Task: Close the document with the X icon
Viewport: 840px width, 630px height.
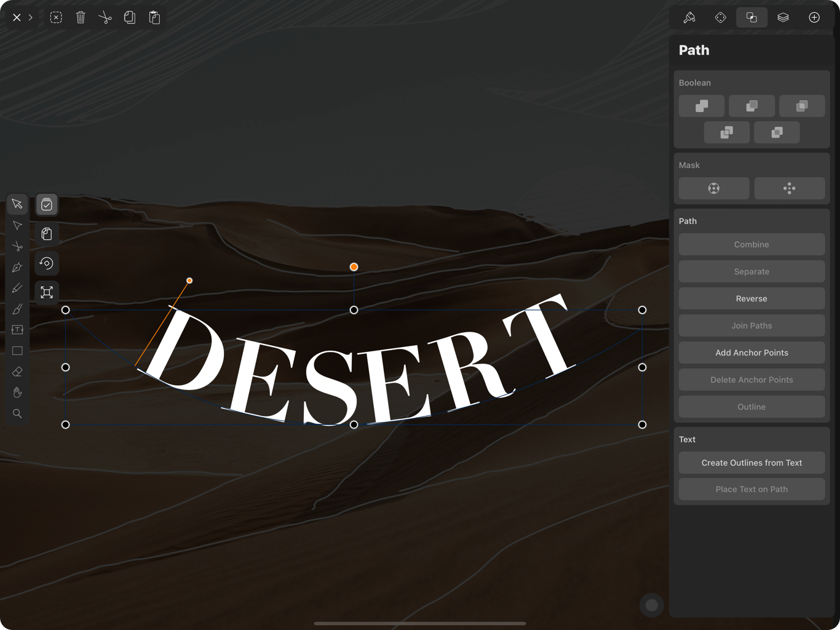Action: click(17, 17)
